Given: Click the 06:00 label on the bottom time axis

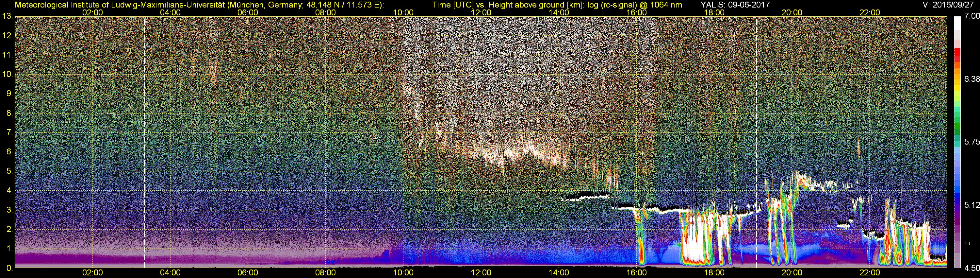Looking at the screenshot, I should pyautogui.click(x=248, y=273).
